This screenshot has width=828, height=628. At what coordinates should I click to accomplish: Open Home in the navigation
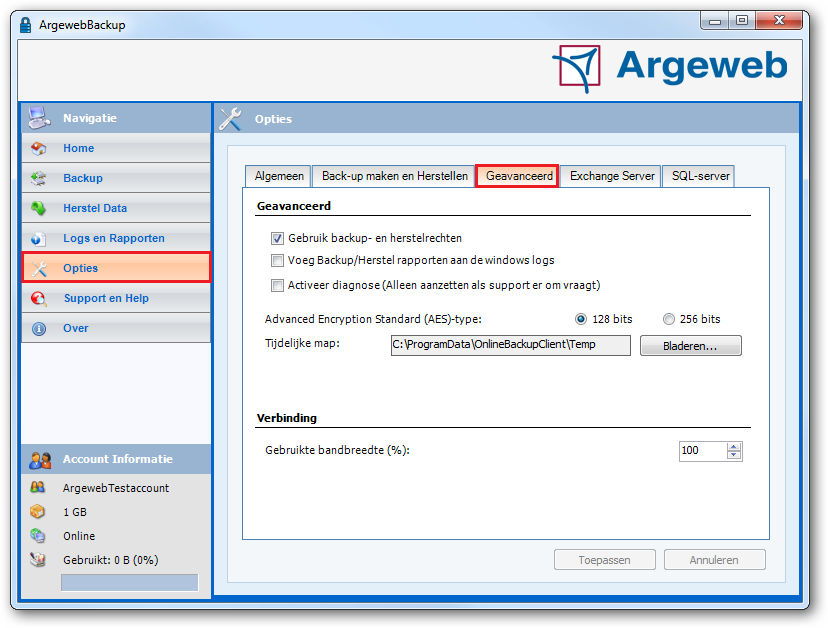(116, 148)
